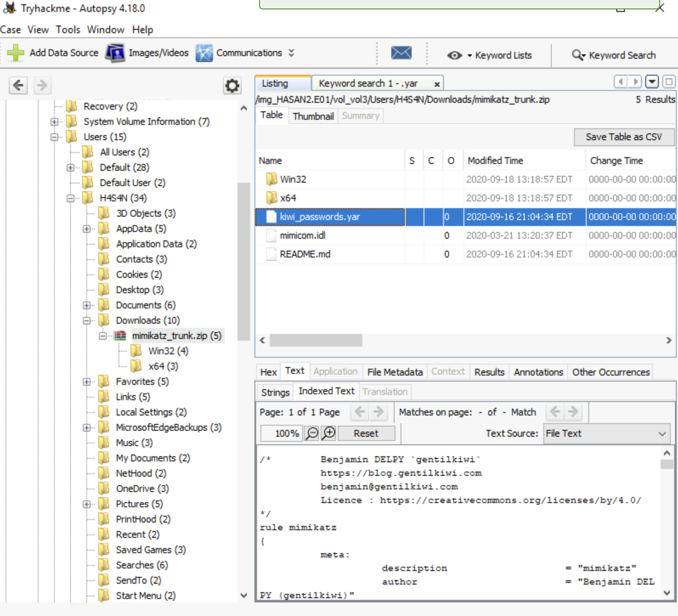Click the tree vertical scrollbar thumb
Screen dimensions: 678x616
[244, 261]
